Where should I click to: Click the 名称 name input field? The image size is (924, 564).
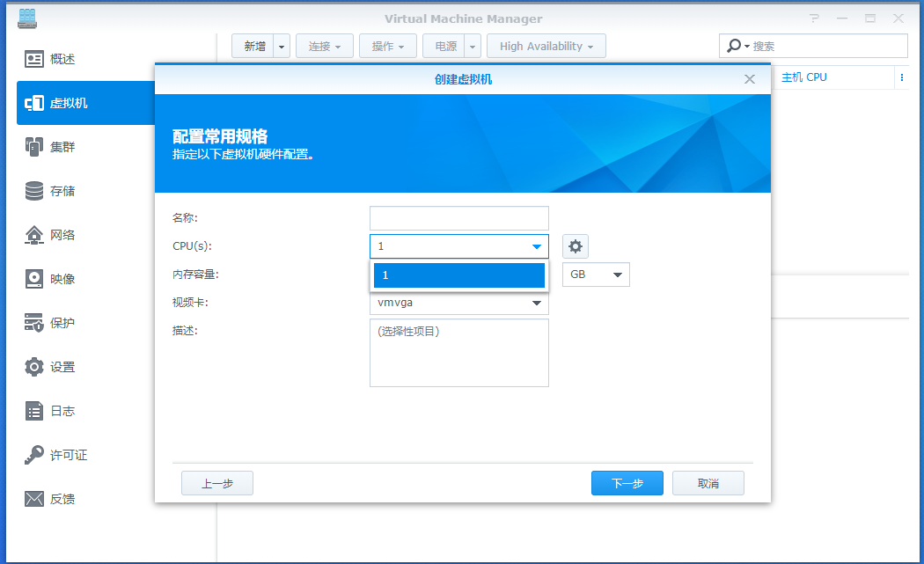[458, 218]
